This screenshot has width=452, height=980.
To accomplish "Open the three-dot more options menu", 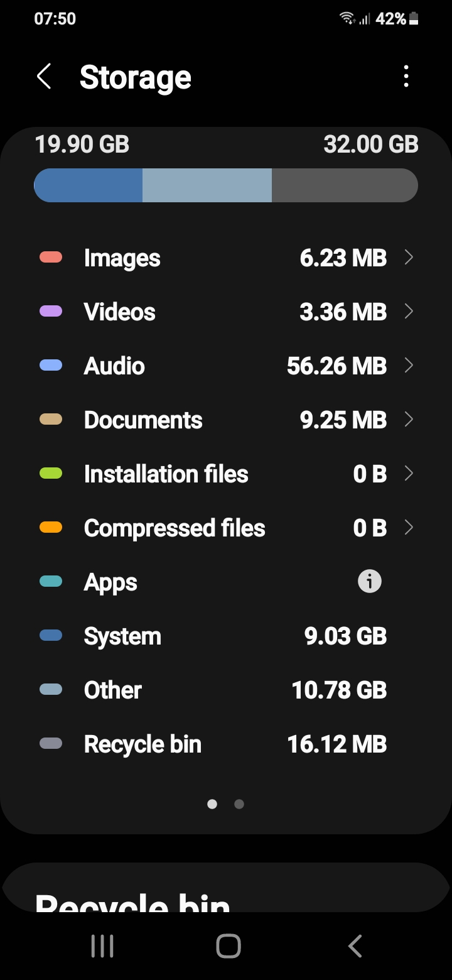I will point(406,77).
